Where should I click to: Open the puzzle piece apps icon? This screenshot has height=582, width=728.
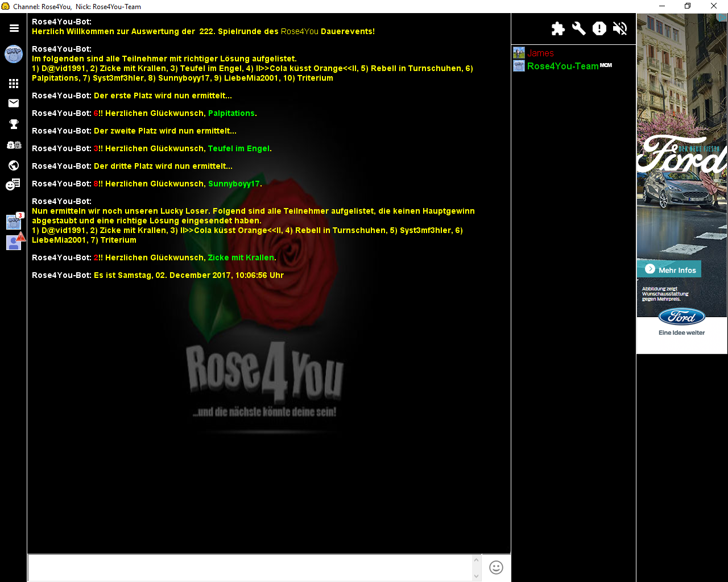click(x=558, y=28)
